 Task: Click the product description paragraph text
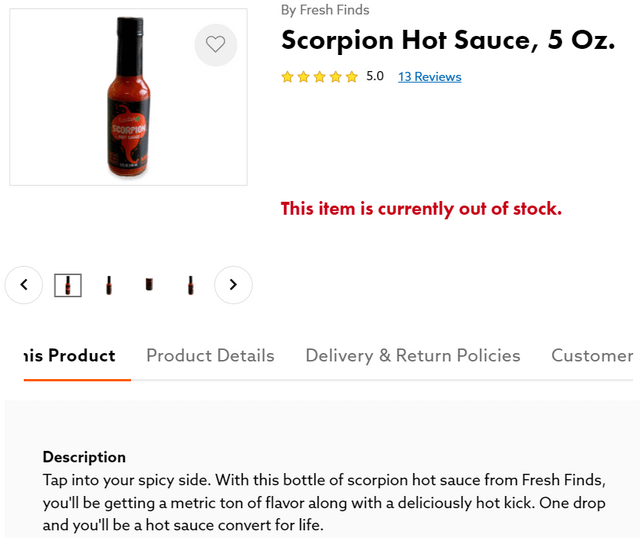(x=324, y=502)
